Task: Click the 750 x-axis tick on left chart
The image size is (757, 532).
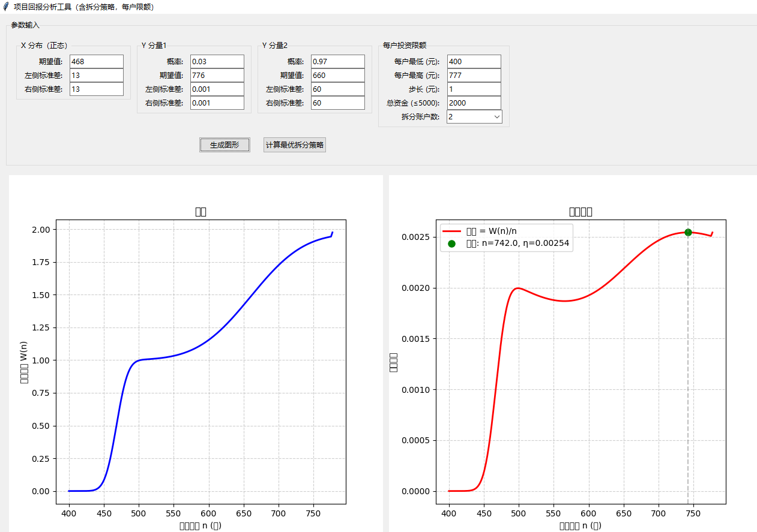Action: (313, 514)
